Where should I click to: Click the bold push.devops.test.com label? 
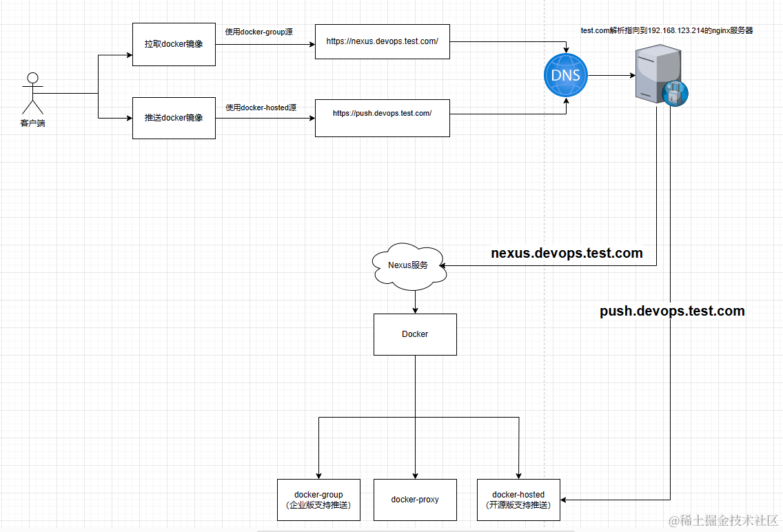(x=672, y=311)
